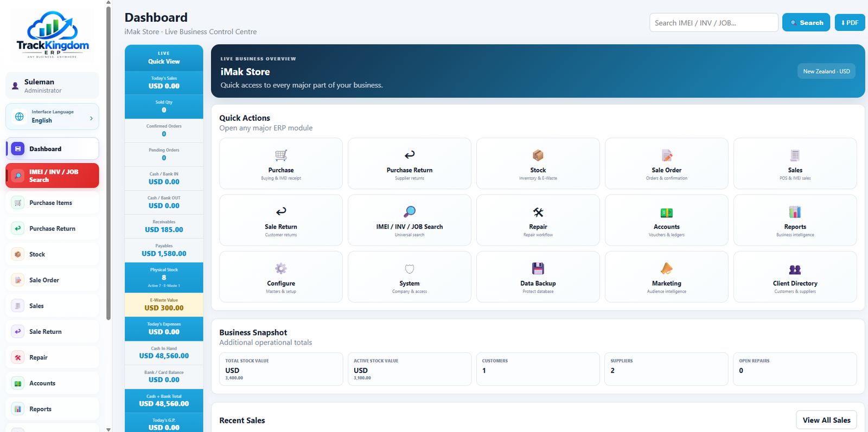Click the Receivables USD 185.00 tile

tap(164, 226)
